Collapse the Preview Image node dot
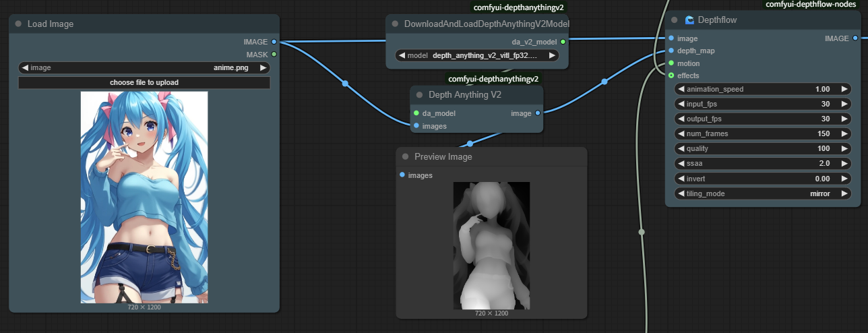The height and width of the screenshot is (333, 868). coord(405,156)
